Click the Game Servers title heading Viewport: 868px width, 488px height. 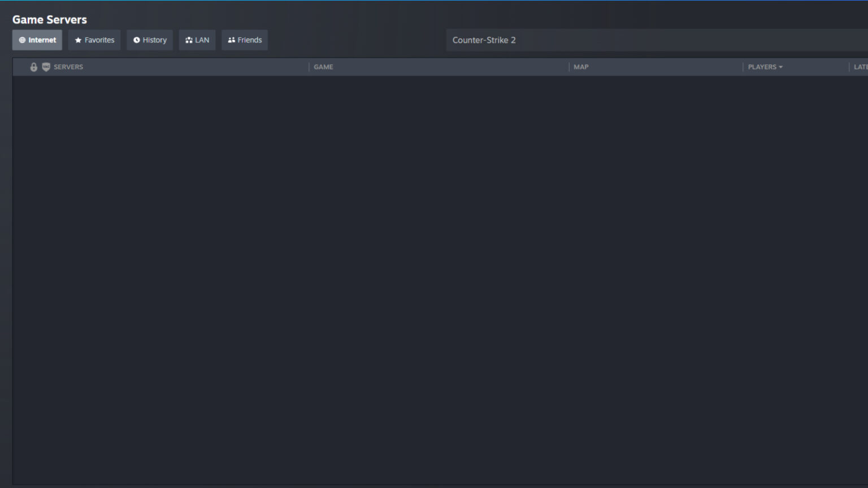[50, 19]
